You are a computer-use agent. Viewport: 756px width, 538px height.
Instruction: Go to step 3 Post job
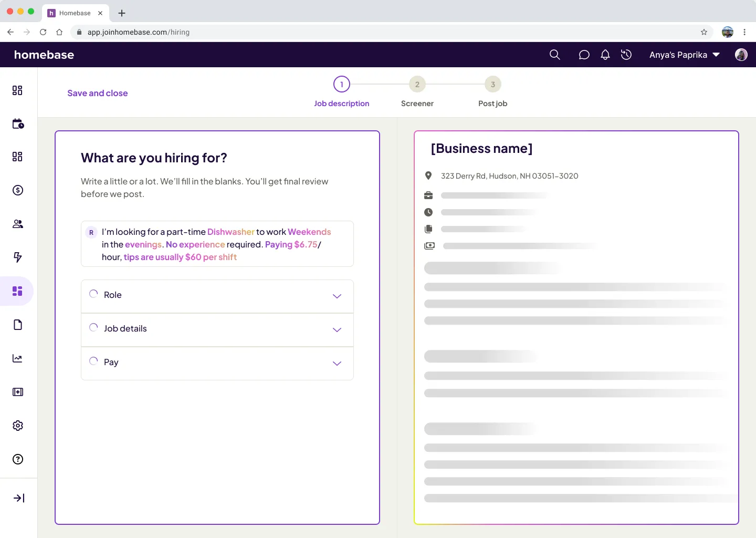[x=493, y=92]
